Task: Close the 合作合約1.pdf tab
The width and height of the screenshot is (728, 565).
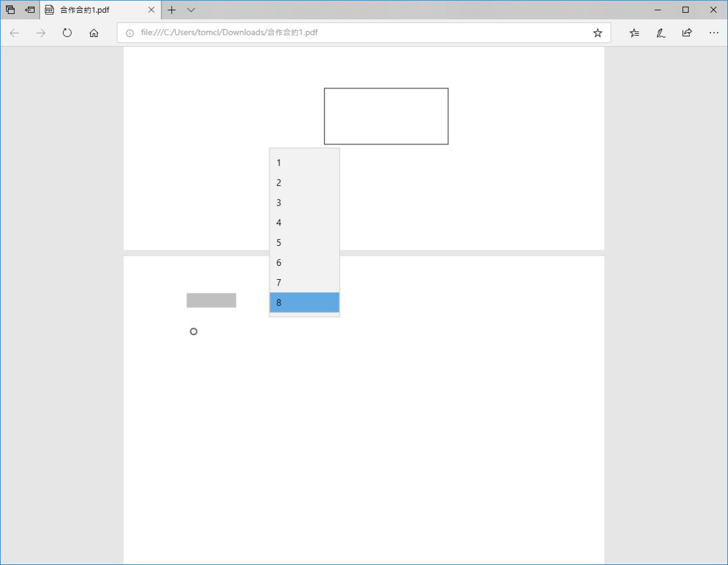Action: pos(151,10)
